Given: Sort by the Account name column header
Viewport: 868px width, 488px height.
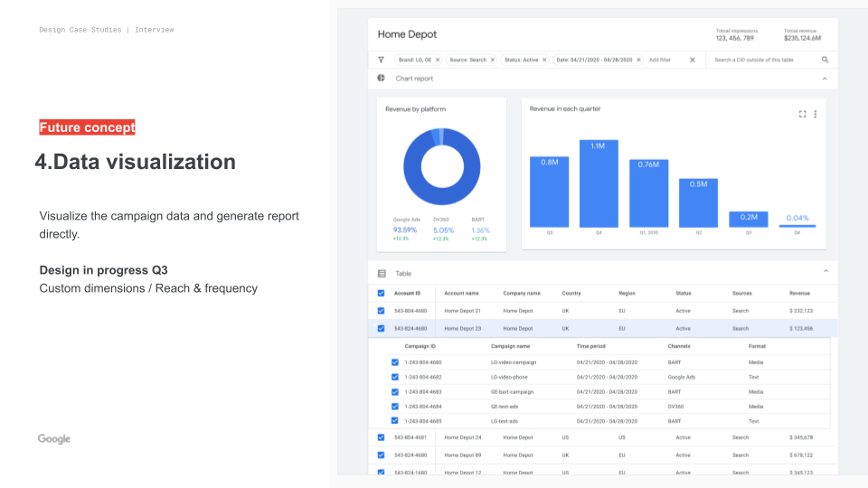Looking at the screenshot, I should pyautogui.click(x=461, y=293).
